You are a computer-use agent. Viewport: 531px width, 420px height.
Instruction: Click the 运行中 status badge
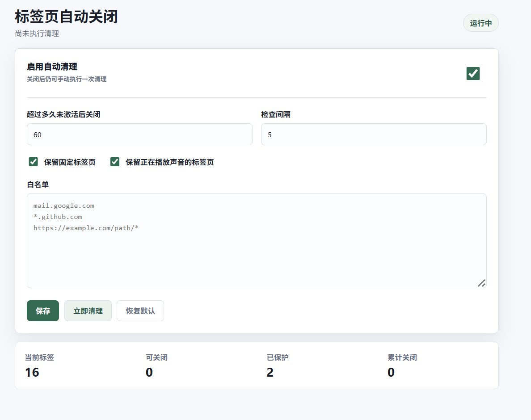click(x=481, y=23)
